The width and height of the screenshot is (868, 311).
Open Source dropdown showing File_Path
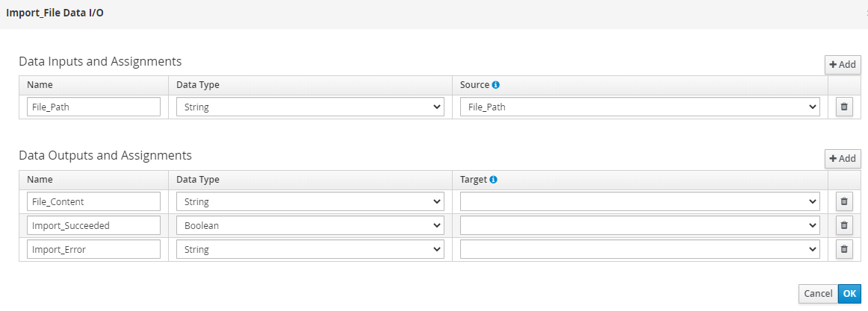click(640, 107)
